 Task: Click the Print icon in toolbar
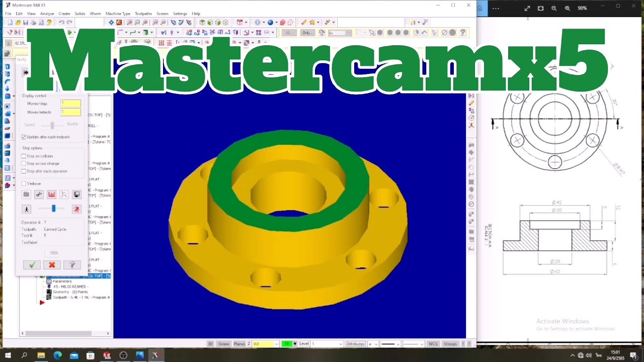point(33,22)
